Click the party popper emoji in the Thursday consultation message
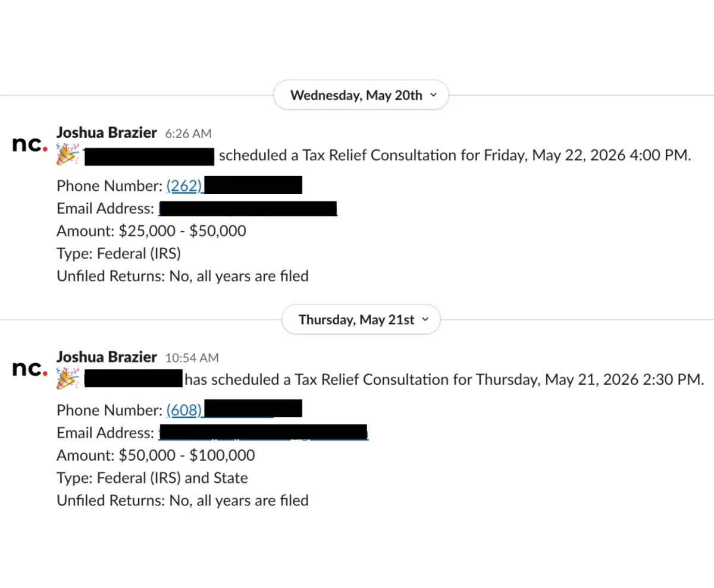Viewport: 714px width, 588px height. 67,379
